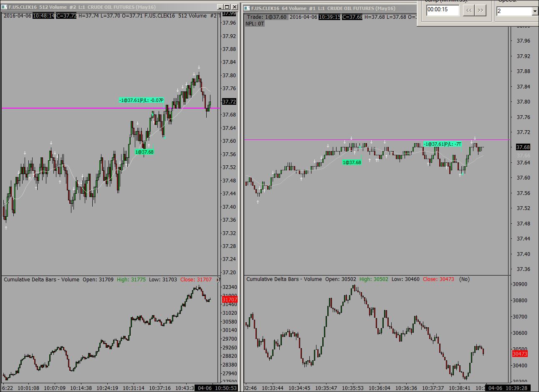
Task: Click the 'Trade: 1@37.60' label
Action: 266,17
